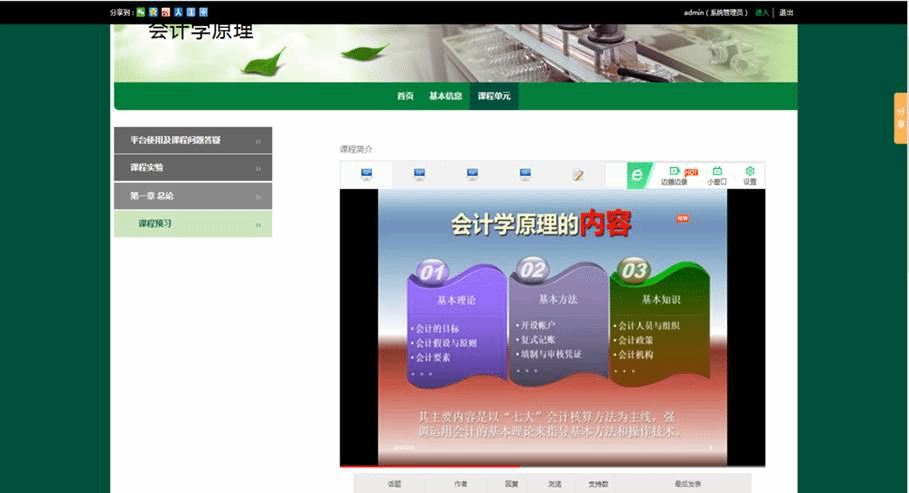Collapse the 第一章 总论 section
This screenshot has width=909, height=493.
coord(193,196)
